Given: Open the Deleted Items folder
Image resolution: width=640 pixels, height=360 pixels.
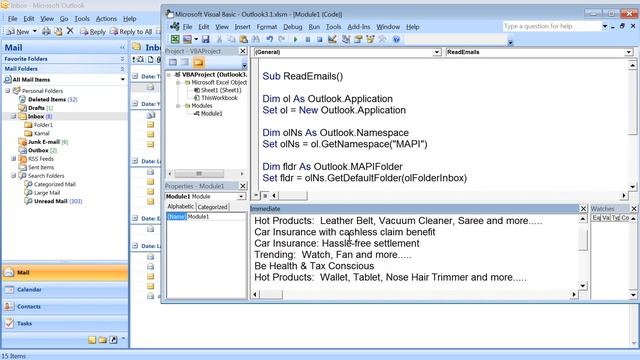Looking at the screenshot, I should click(47, 99).
